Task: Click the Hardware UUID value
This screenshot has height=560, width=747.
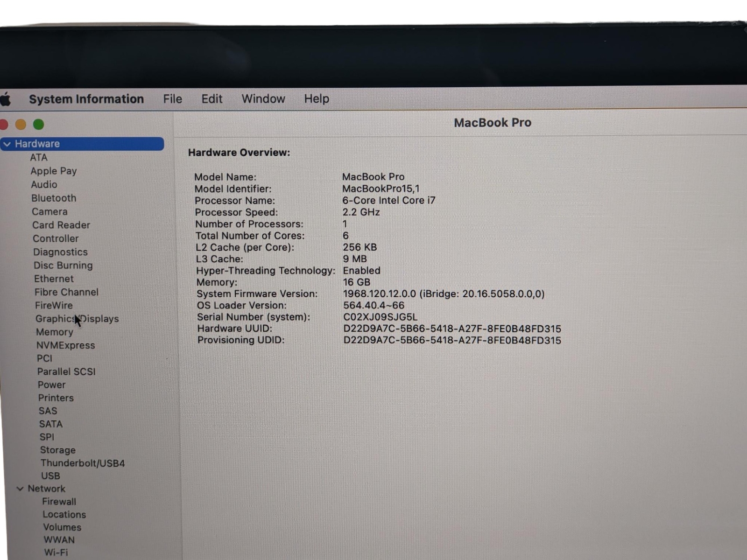Action: coord(452,329)
